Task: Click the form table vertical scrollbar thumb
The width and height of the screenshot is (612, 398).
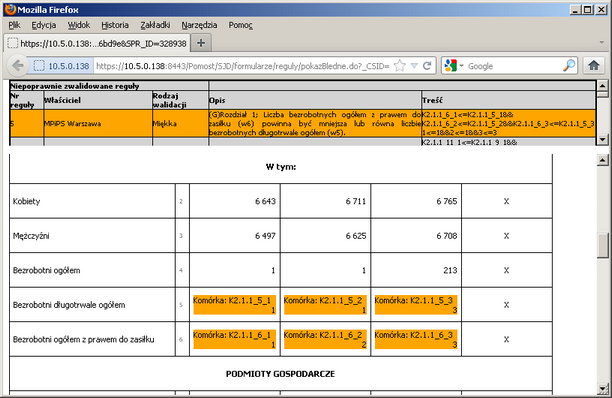Action: (603, 245)
